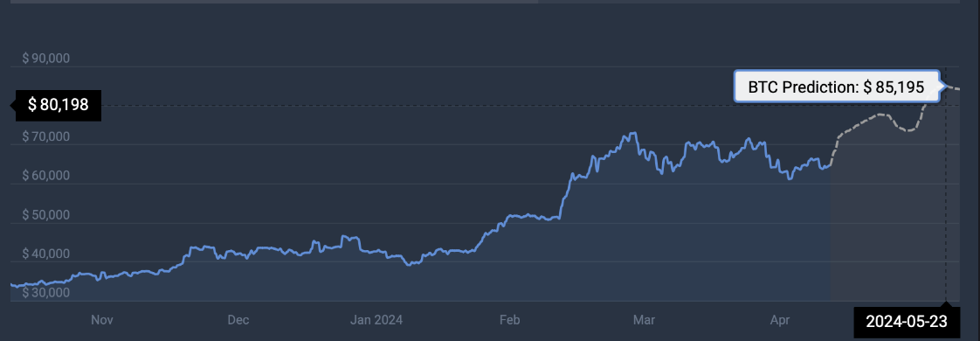The image size is (980, 341).
Task: Click the 2024-05-23 date marker
Action: point(907,323)
